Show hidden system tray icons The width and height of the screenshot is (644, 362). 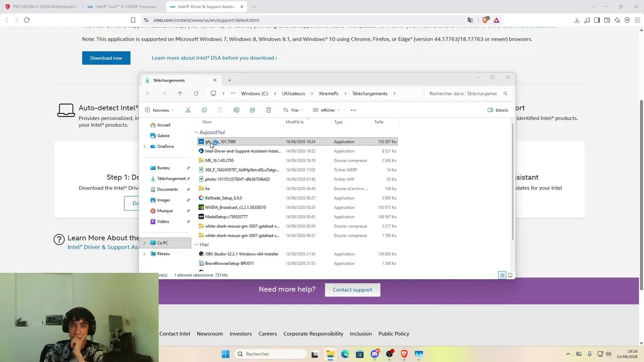pyautogui.click(x=568, y=354)
